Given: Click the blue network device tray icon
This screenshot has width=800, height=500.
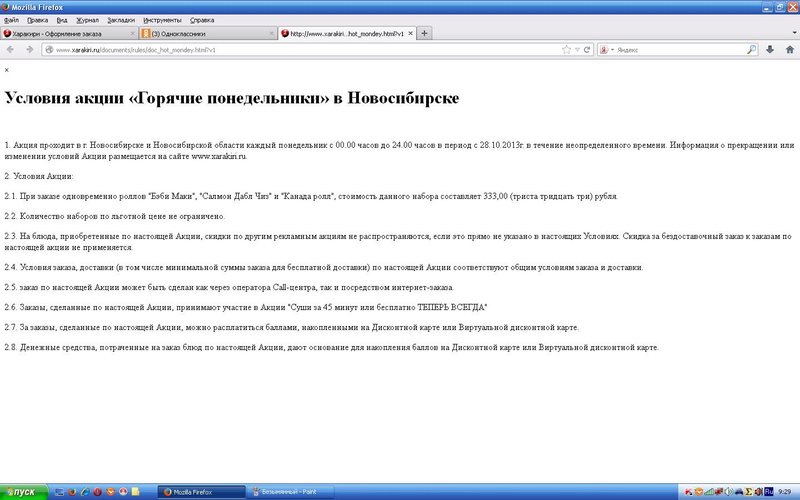Looking at the screenshot, I should point(739,492).
